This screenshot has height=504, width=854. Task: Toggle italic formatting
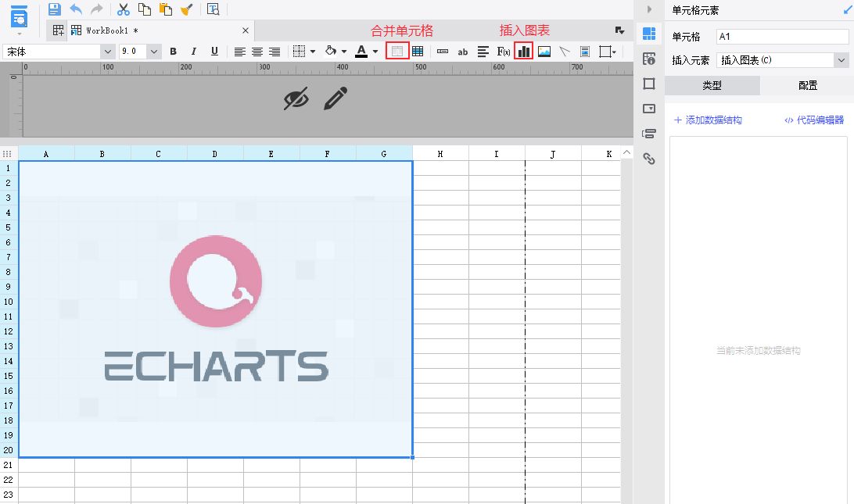(x=194, y=52)
